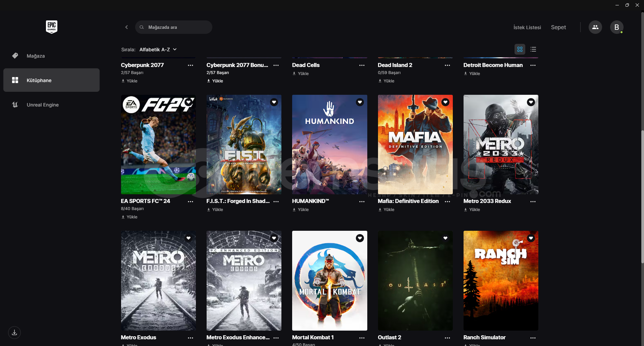Click Yükle for Mafia: Definitive Edition
Image resolution: width=644 pixels, height=346 pixels.
386,210
